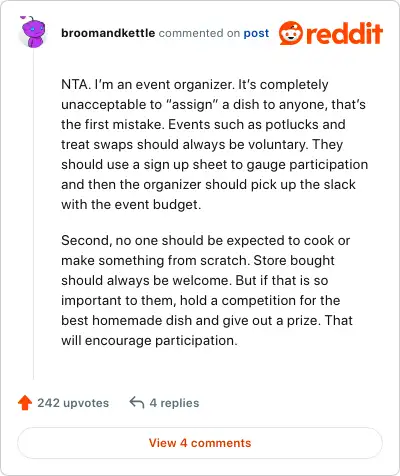The image size is (400, 476).
Task: Open the '4 replies' link
Action: point(174,403)
